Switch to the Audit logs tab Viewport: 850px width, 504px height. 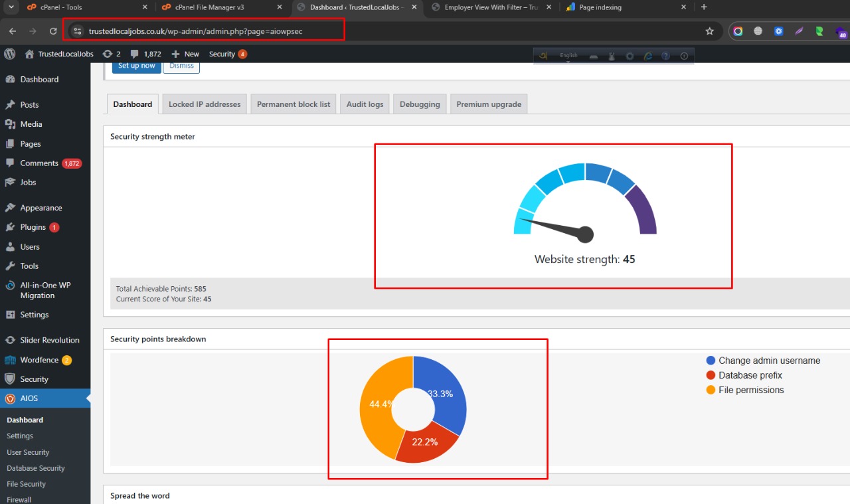(365, 104)
